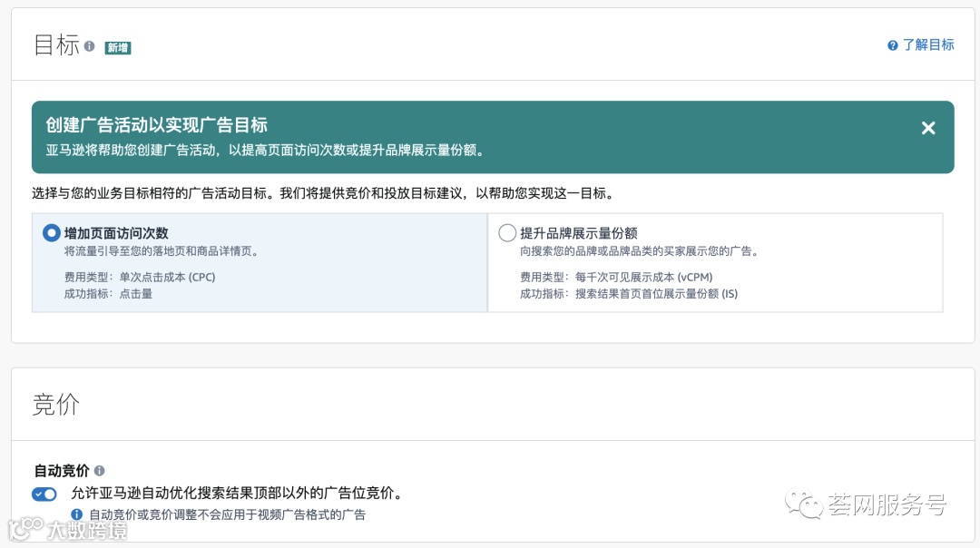Click the 自动竞价 label
The height and width of the screenshot is (548, 980).
[62, 471]
